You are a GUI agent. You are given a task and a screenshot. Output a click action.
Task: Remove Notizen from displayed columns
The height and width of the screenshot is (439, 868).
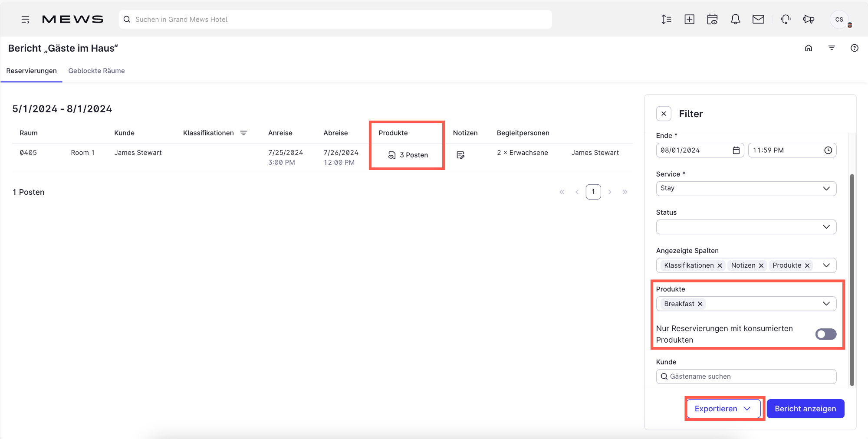[761, 265]
